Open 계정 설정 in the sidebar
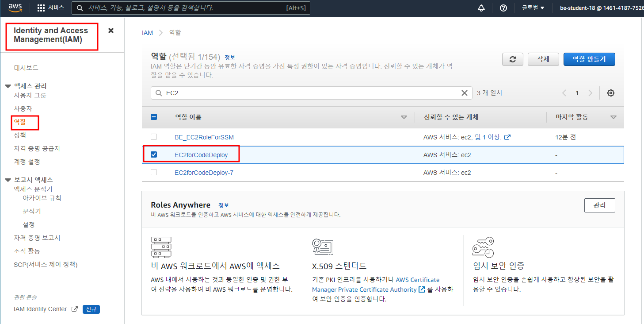This screenshot has width=644, height=324. 27,162
